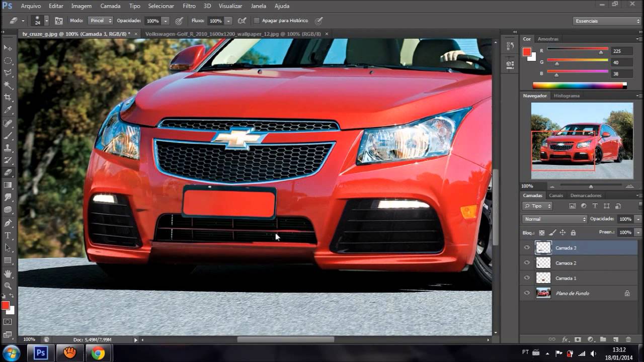Create a new layer
644x362 pixels.
pos(615,340)
